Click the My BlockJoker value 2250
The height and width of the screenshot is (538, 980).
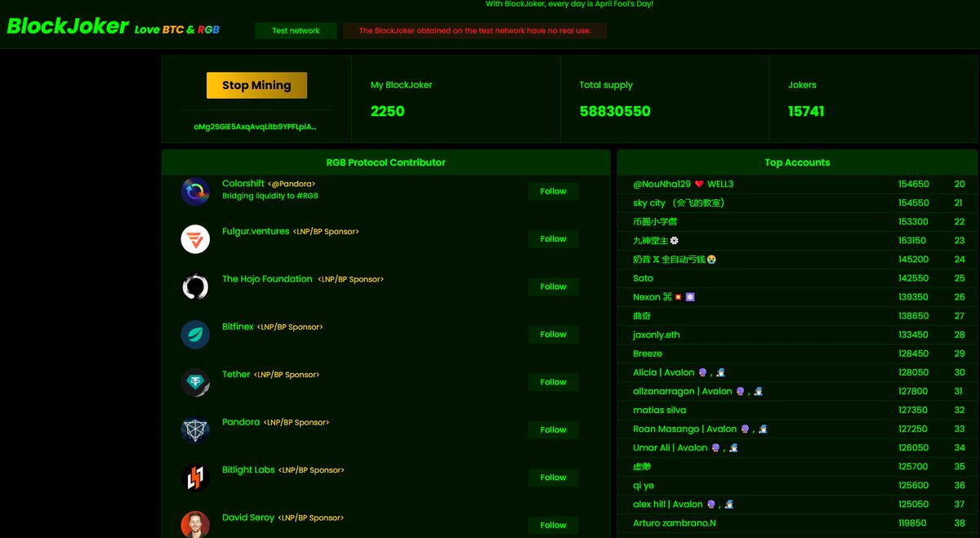(387, 111)
